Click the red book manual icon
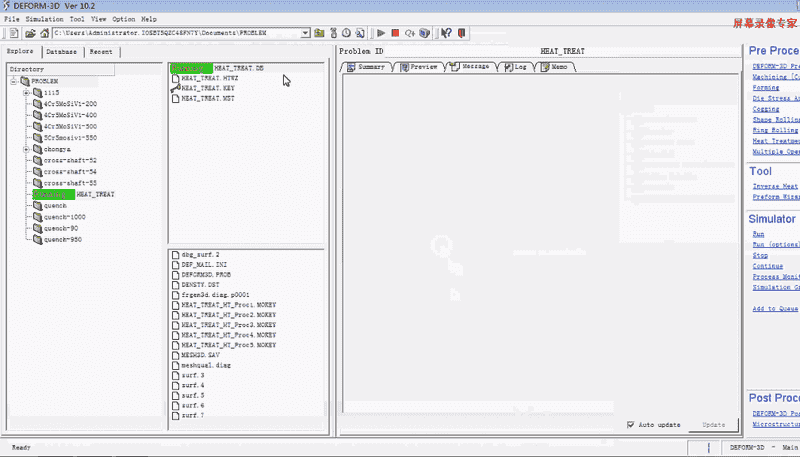The height and width of the screenshot is (457, 800). pos(462,33)
